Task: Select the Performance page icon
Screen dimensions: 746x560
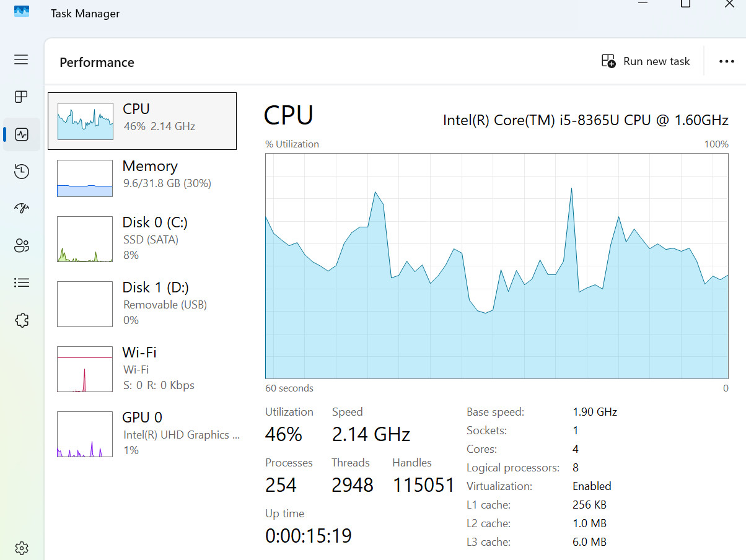Action: coord(22,134)
